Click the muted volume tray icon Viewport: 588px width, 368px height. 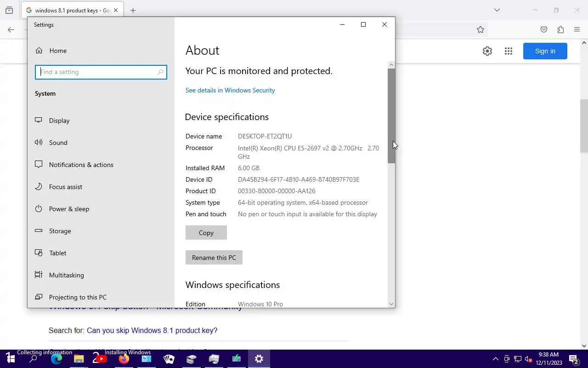tap(529, 359)
